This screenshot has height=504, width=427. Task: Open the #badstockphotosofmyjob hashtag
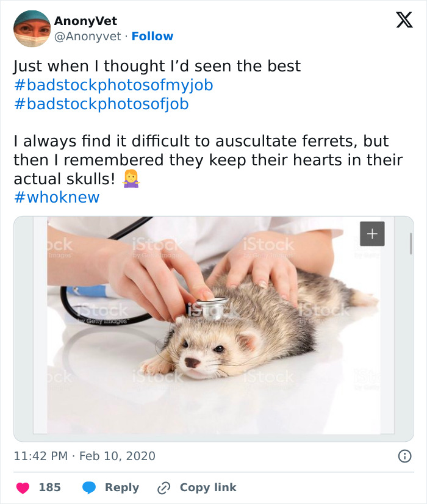coord(113,85)
